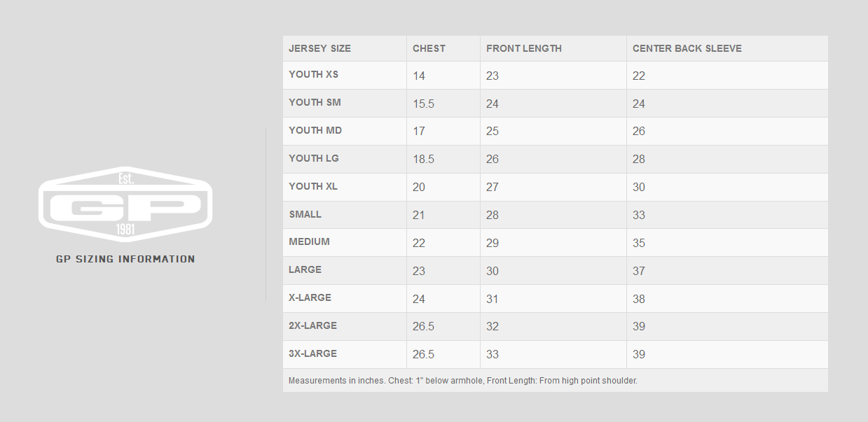The width and height of the screenshot is (868, 422).
Task: Select the Medium size row label
Action: [x=309, y=241]
